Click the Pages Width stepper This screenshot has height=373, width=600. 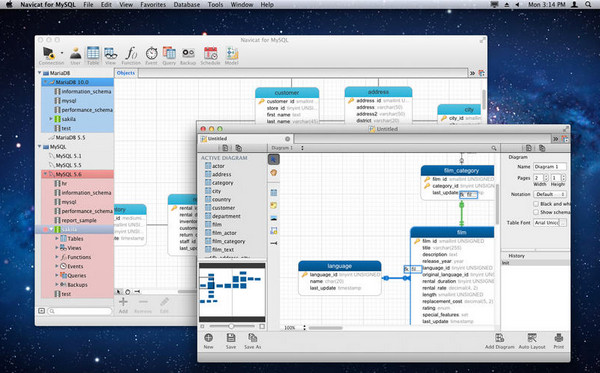click(x=546, y=178)
